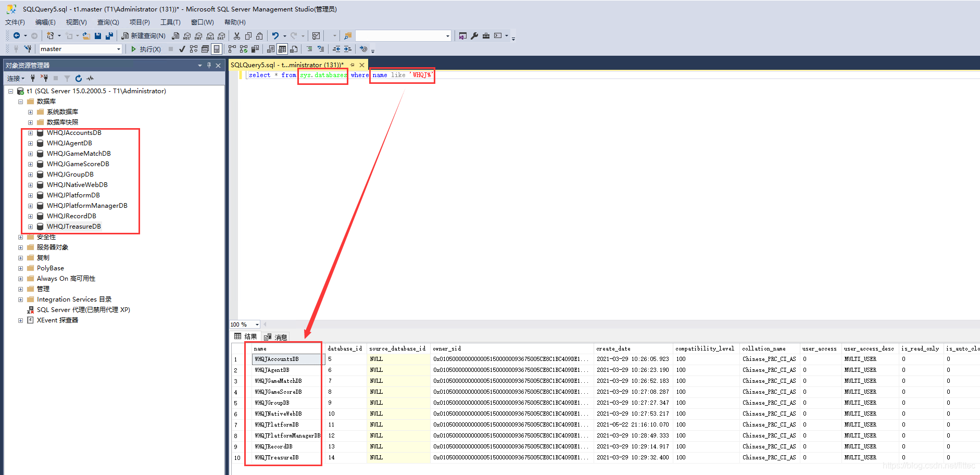The height and width of the screenshot is (475, 980).
Task: Collapse the t1 SQL Server node
Action: click(10, 91)
